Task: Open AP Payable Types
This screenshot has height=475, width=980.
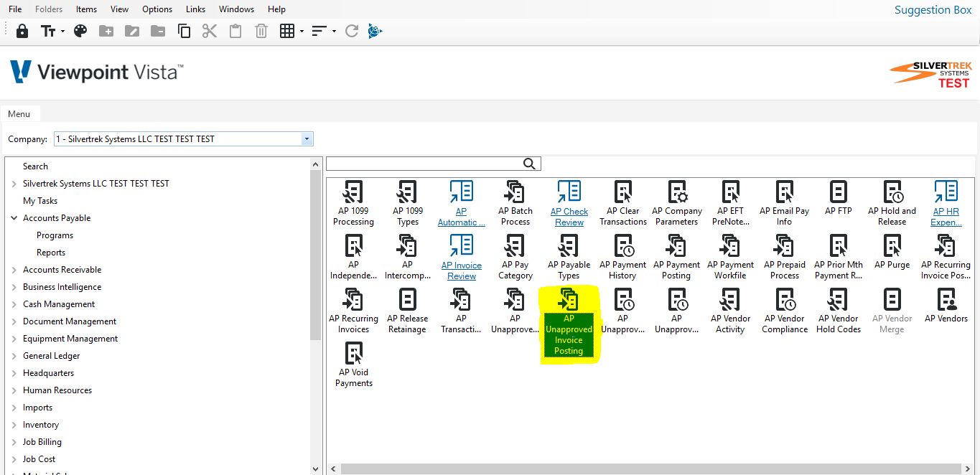Action: click(x=569, y=258)
